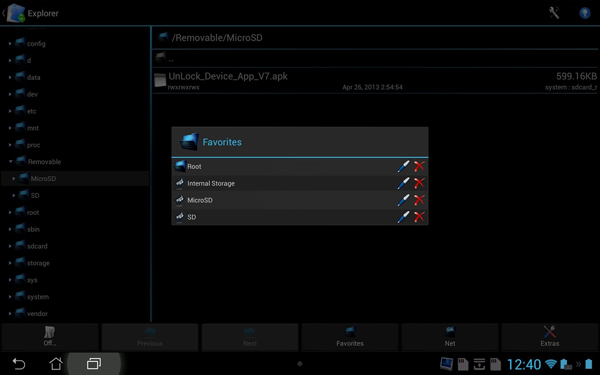Click the /Removable/MicroSD path bar
The height and width of the screenshot is (375, 600).
[x=376, y=38]
